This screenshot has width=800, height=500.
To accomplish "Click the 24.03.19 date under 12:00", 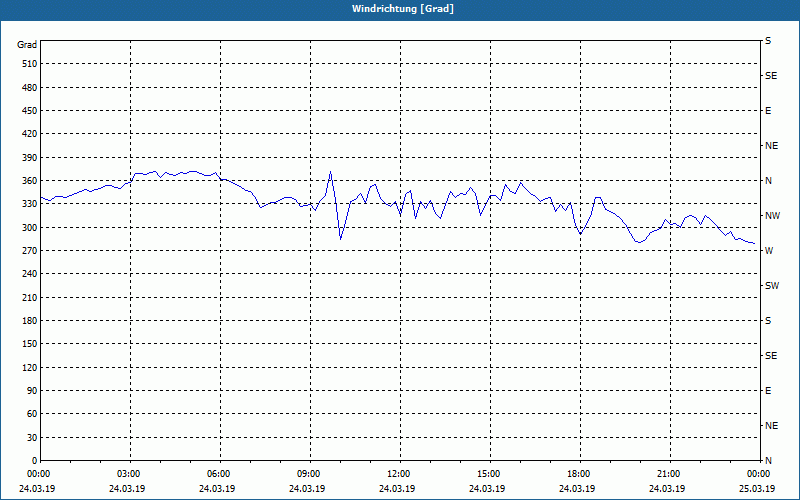I will coord(397,489).
